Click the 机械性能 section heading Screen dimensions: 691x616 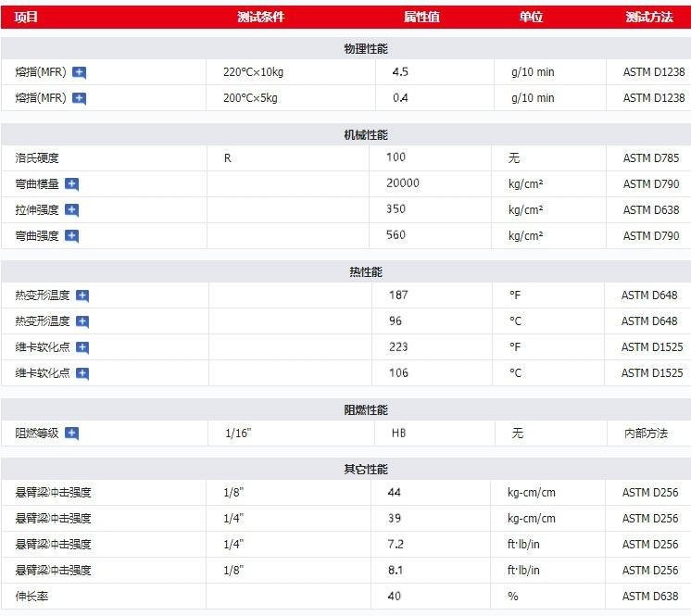click(x=365, y=135)
